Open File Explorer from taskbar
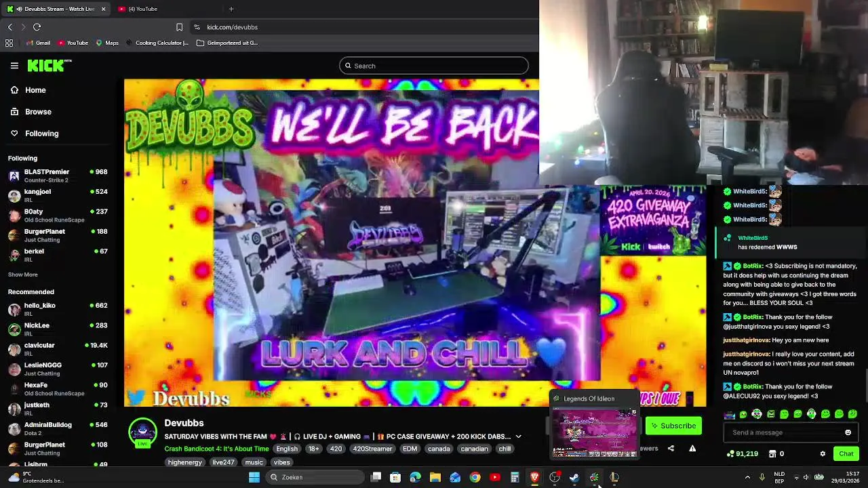 pos(435,477)
